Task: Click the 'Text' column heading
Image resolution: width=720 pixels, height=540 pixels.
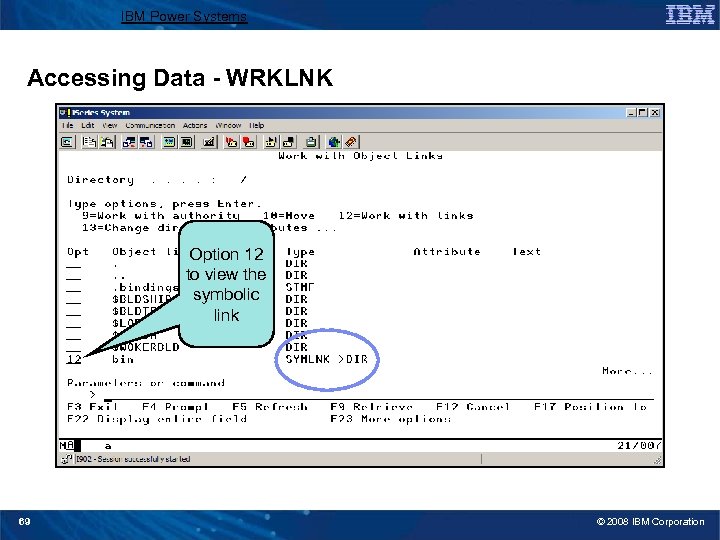Action: 526,252
